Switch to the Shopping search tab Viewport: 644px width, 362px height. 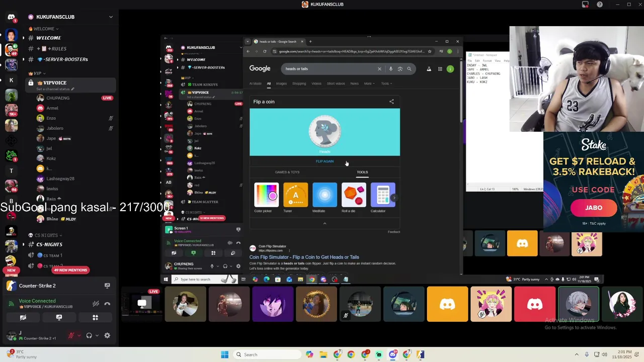[299, 83]
